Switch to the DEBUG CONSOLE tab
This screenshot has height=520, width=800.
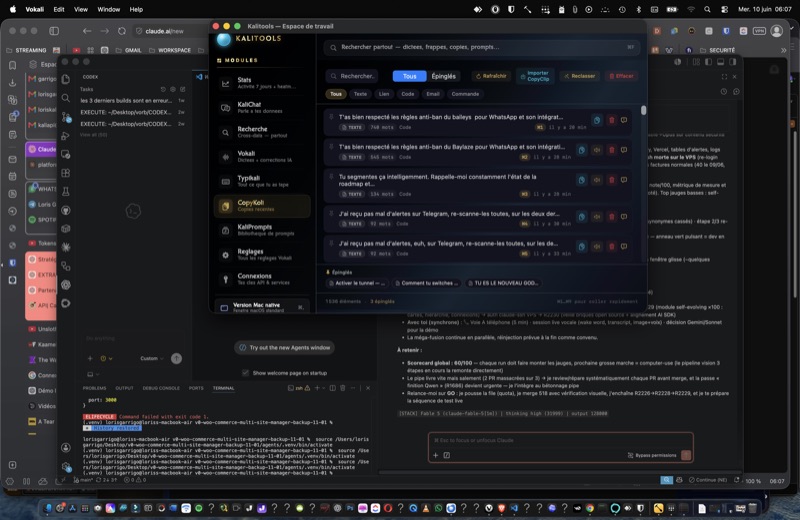coord(161,388)
